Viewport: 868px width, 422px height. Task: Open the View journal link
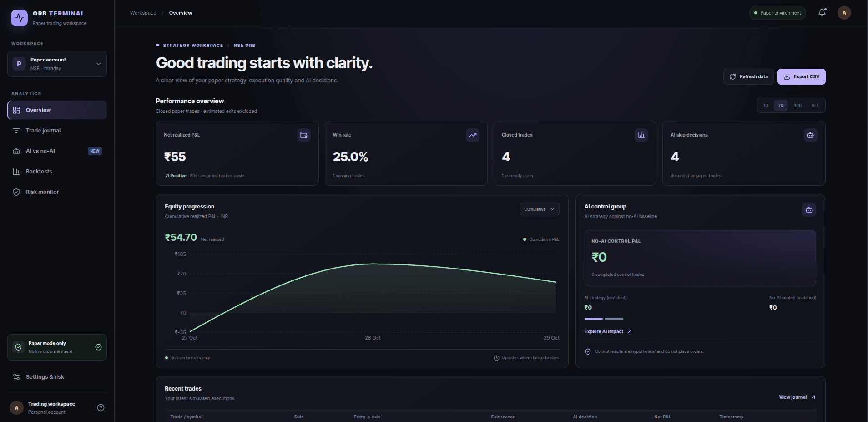click(797, 397)
